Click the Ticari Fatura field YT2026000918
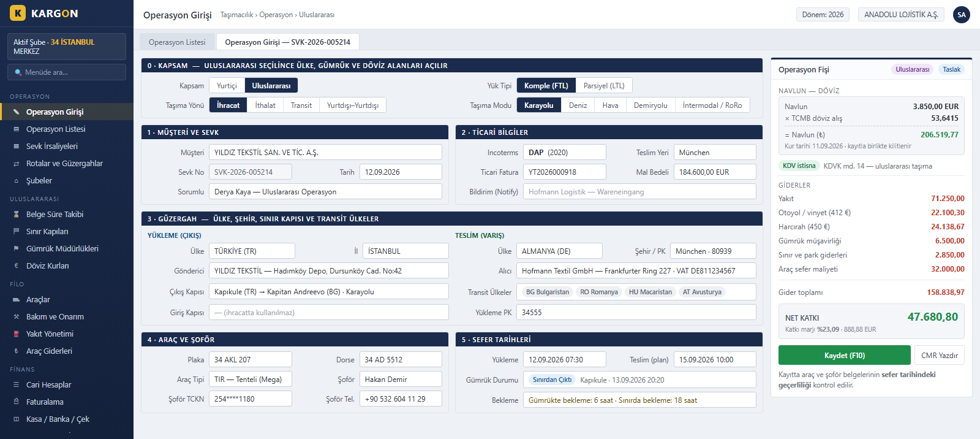Image resolution: width=980 pixels, height=439 pixels. [x=565, y=172]
